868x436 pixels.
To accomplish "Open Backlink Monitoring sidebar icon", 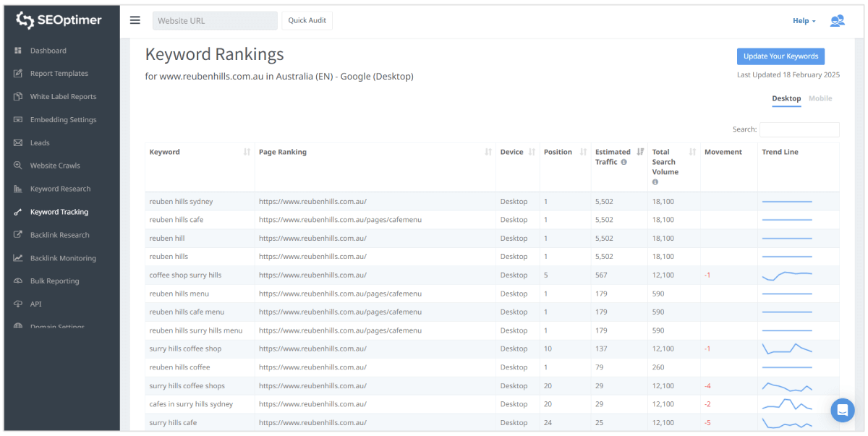I will (18, 258).
